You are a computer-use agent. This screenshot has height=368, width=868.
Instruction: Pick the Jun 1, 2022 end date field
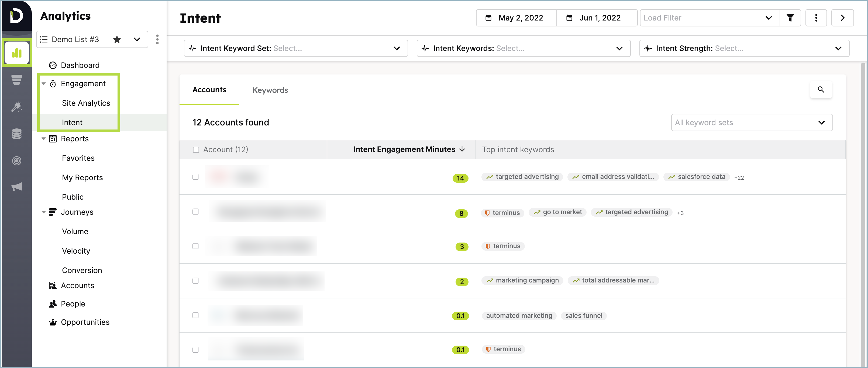pos(597,18)
